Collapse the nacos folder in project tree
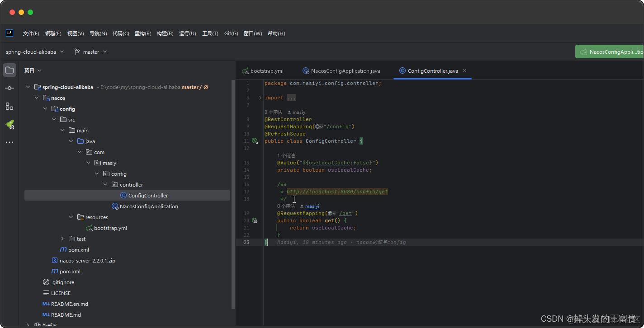This screenshot has height=328, width=644. point(37,98)
